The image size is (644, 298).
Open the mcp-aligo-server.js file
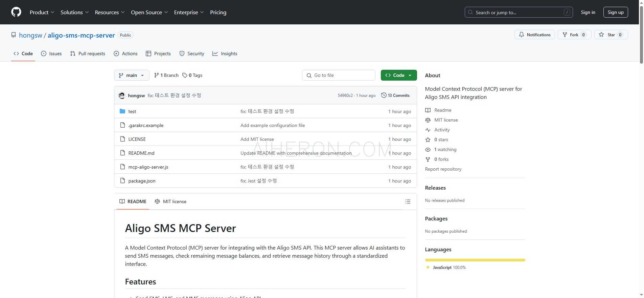[148, 167]
